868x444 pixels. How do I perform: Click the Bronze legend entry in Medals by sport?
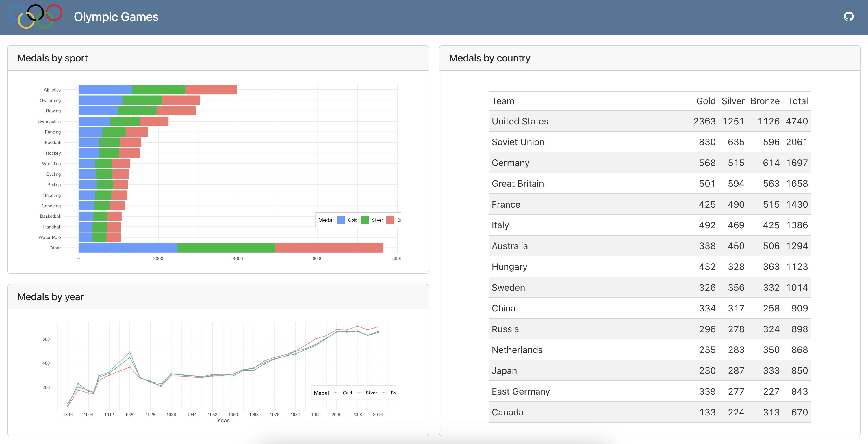[391, 220]
